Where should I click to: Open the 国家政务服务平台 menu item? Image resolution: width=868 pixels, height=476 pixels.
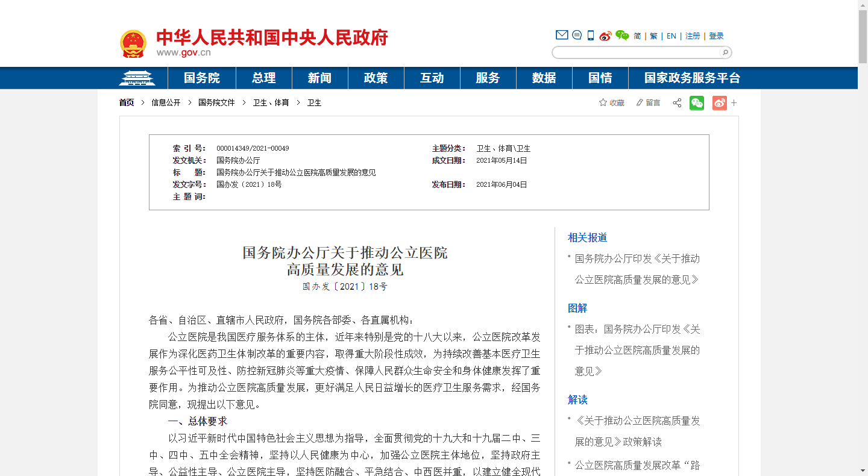692,78
